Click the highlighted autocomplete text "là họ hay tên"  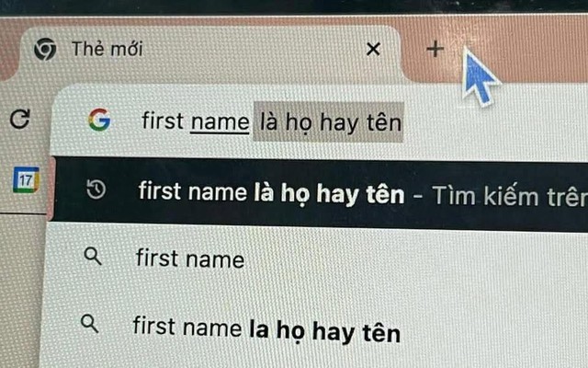329,122
